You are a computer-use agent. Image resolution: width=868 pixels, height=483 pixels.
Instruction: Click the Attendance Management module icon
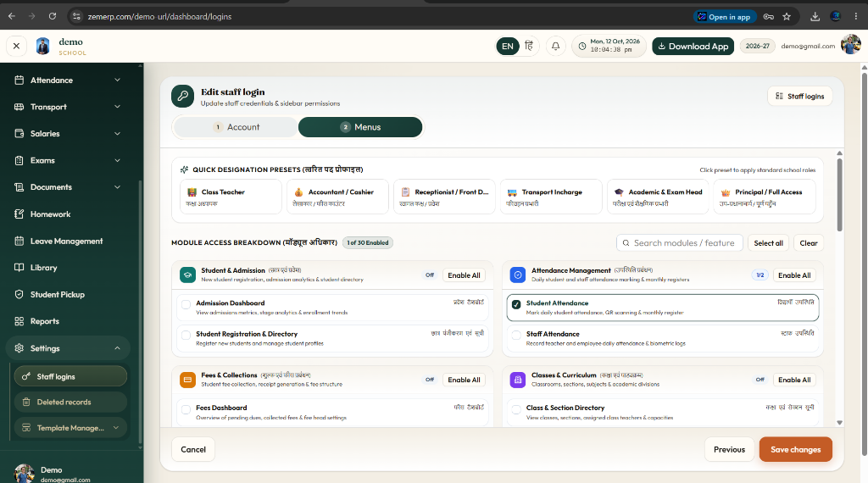point(518,275)
